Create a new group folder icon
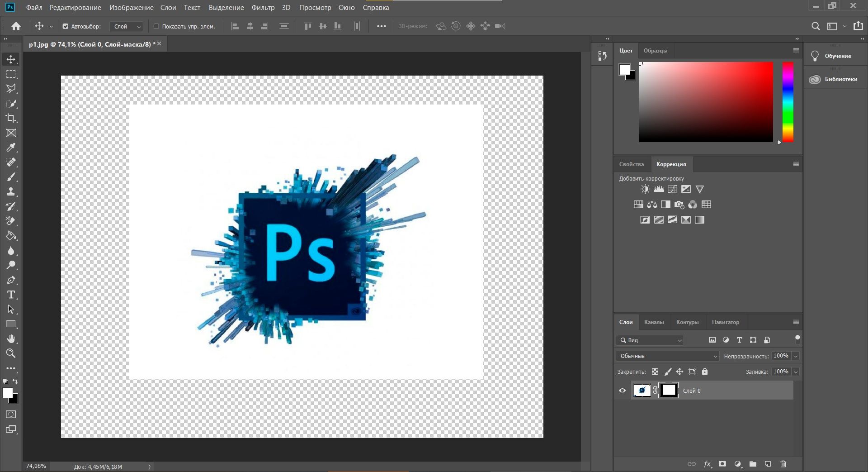 [753, 464]
